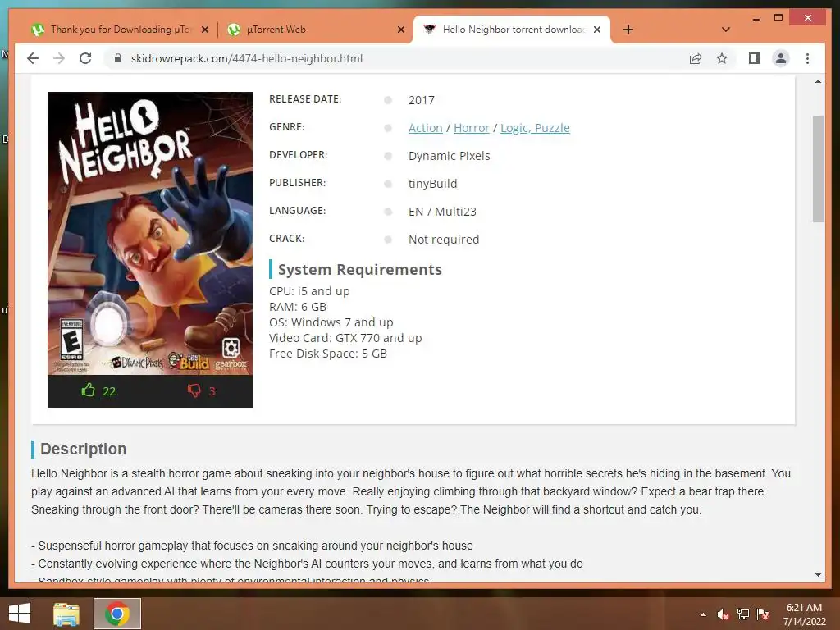Click the OS: Windows 7 and up line

pyautogui.click(x=331, y=322)
